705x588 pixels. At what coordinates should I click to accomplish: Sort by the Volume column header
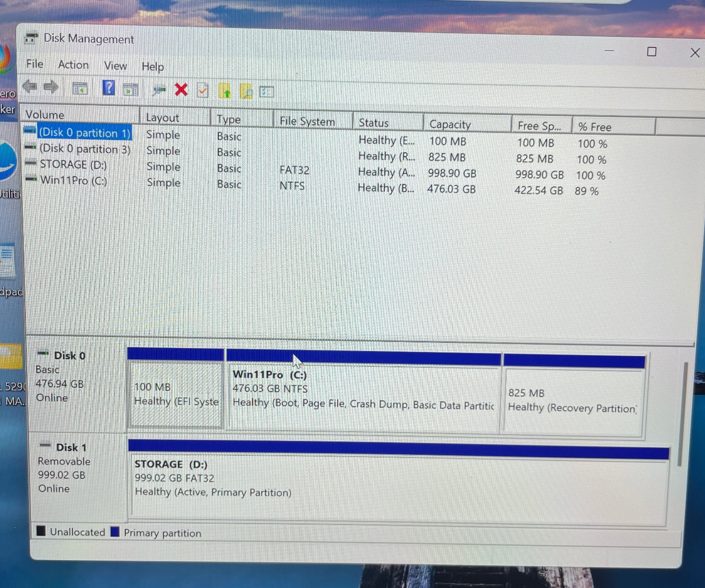(x=80, y=115)
